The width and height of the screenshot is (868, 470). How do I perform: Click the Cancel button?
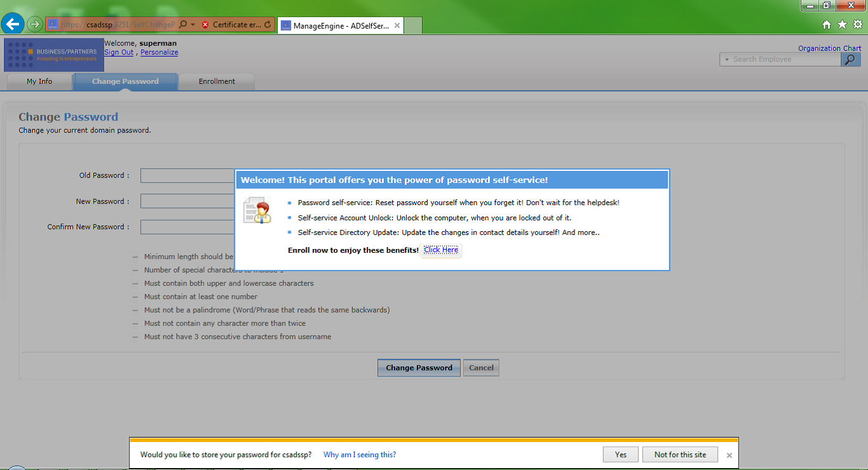(481, 368)
